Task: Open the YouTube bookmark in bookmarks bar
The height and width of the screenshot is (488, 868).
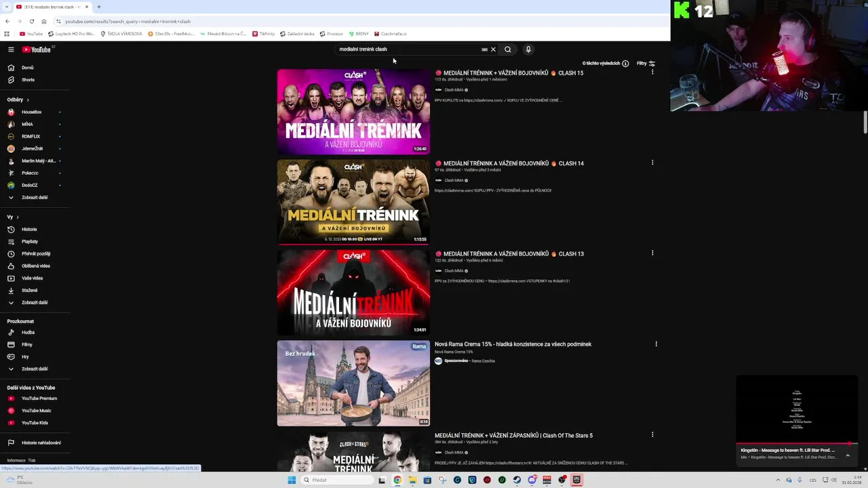Action: pos(31,34)
